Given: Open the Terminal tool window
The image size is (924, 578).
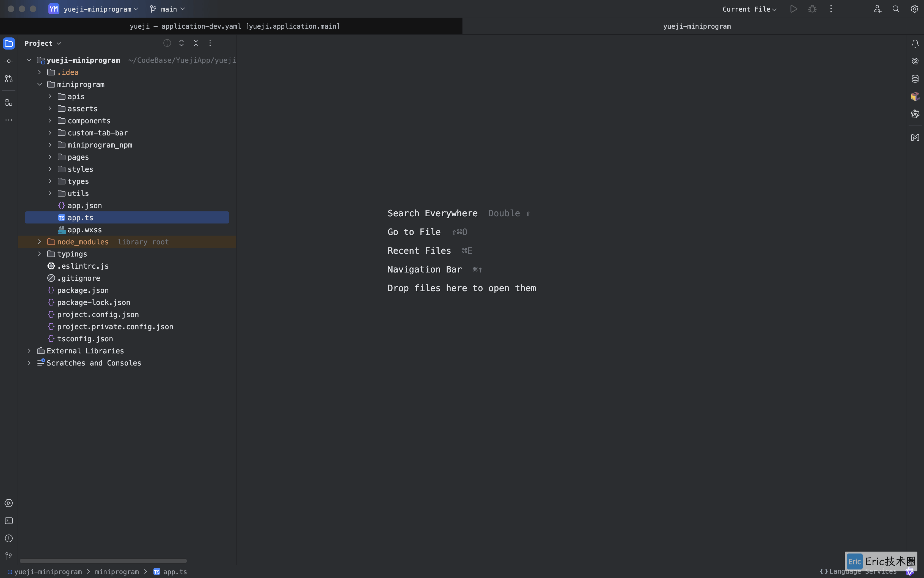Looking at the screenshot, I should point(9,521).
